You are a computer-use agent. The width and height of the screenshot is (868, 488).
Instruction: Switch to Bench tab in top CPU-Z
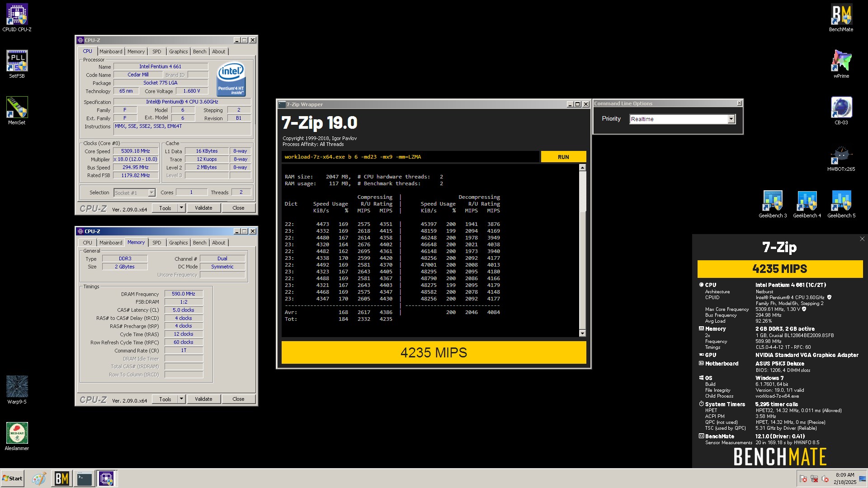(200, 52)
